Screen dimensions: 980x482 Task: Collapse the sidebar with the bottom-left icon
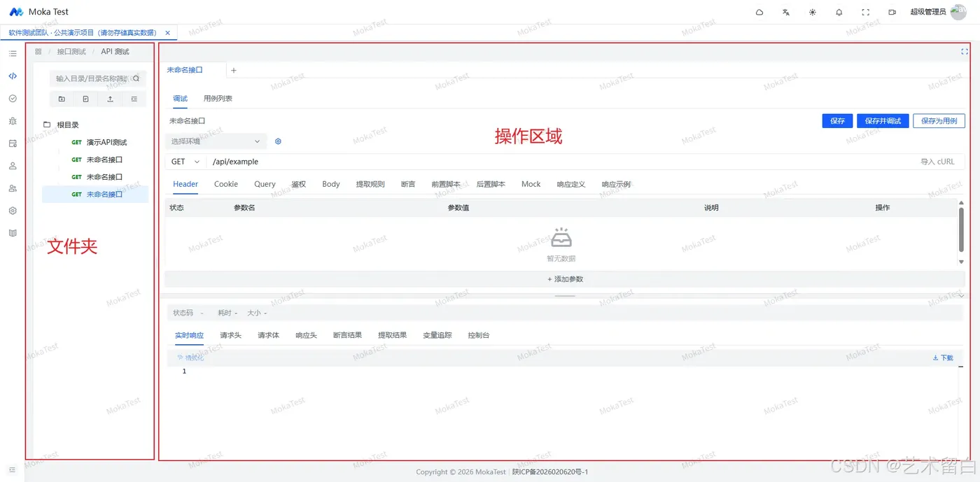click(x=13, y=469)
